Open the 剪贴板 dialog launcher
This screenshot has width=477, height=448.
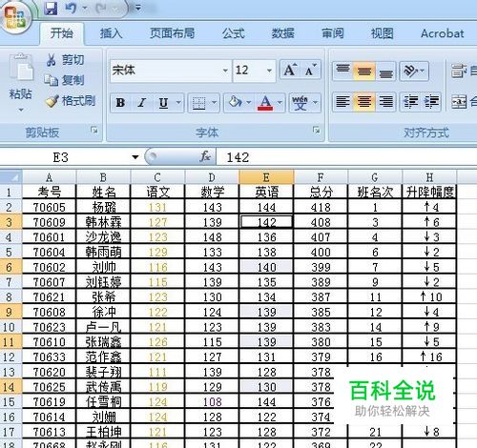94,130
